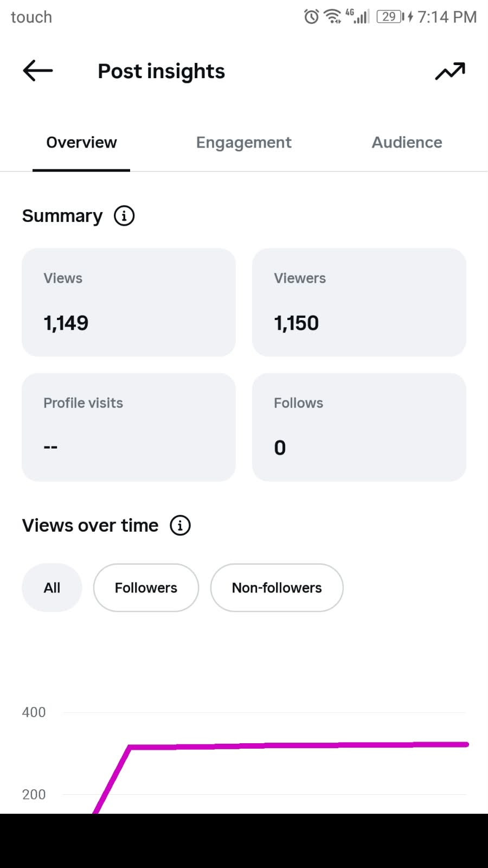Open the trending arrow analytics icon
This screenshot has width=488, height=868.
(x=450, y=71)
